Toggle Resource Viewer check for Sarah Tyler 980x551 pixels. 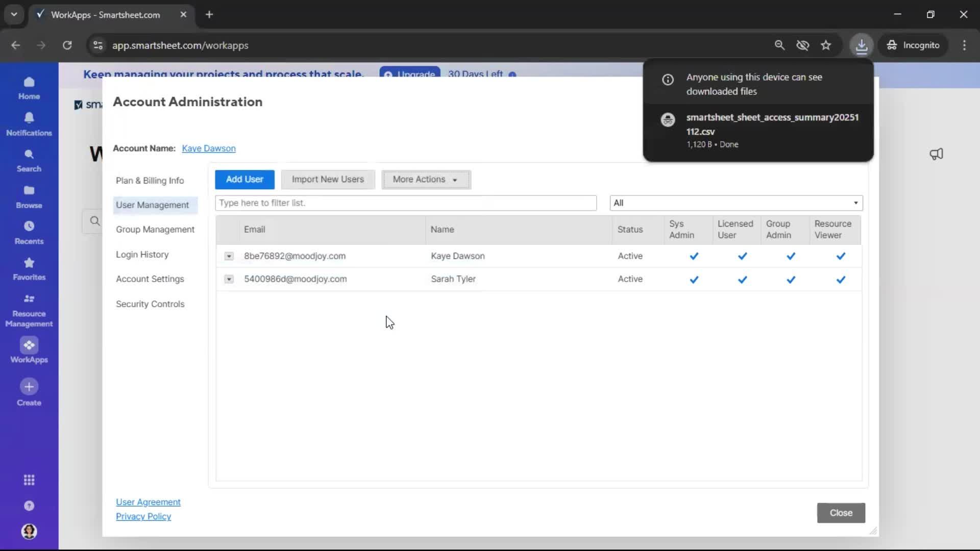click(x=841, y=280)
